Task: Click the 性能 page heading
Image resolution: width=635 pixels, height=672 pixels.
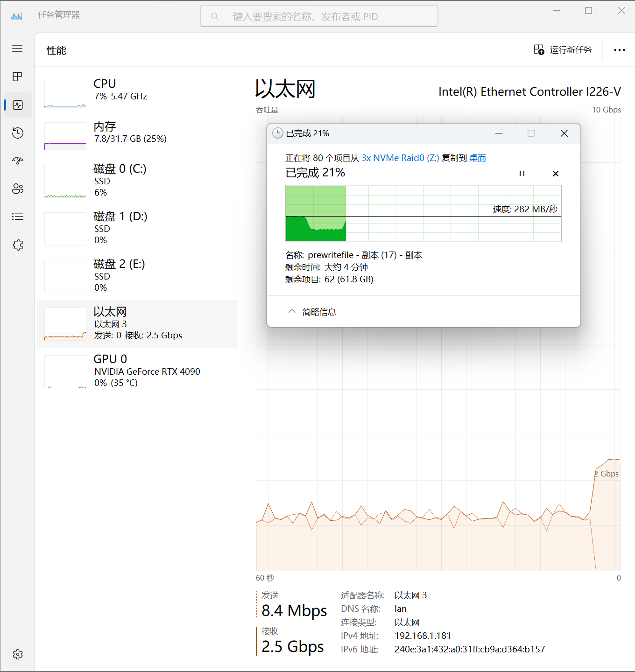Action: (x=56, y=50)
